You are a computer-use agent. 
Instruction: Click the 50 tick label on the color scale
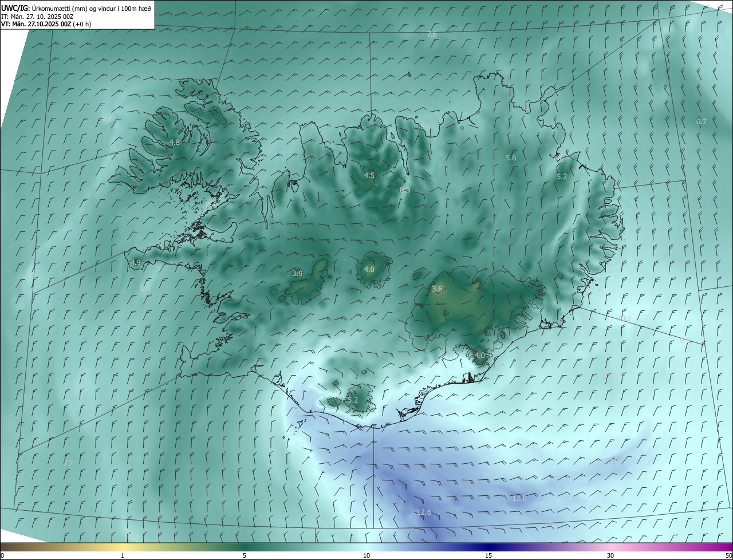728,555
